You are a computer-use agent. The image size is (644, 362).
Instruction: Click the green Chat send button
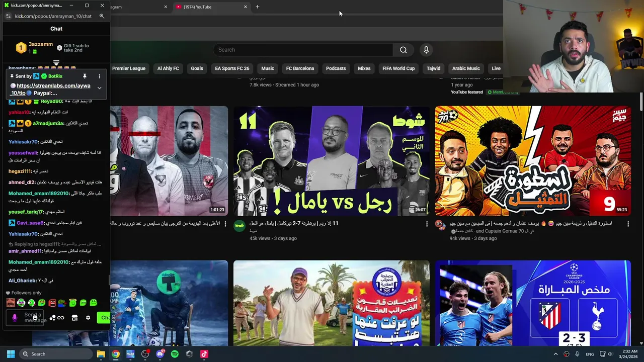(104, 317)
